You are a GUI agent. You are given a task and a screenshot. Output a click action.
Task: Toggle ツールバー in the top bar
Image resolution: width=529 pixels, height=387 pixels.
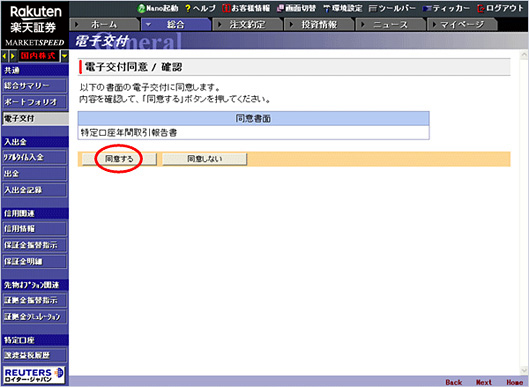coord(392,8)
